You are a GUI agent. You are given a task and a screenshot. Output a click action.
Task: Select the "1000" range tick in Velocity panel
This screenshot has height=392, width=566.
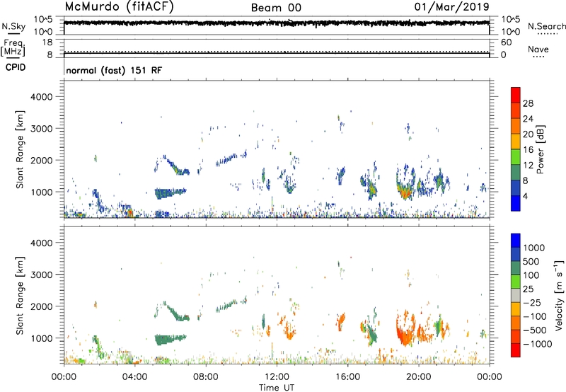(42, 338)
